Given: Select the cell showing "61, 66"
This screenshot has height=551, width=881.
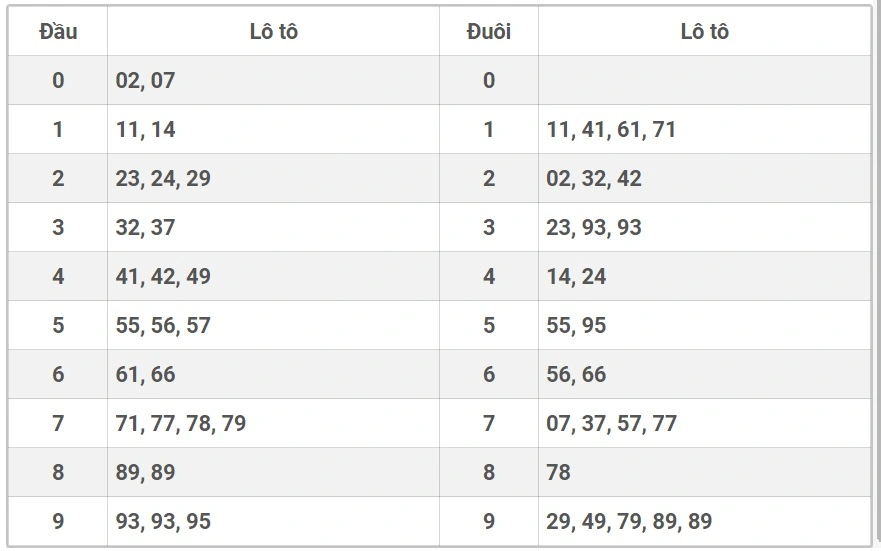Looking at the screenshot, I should click(x=145, y=374).
